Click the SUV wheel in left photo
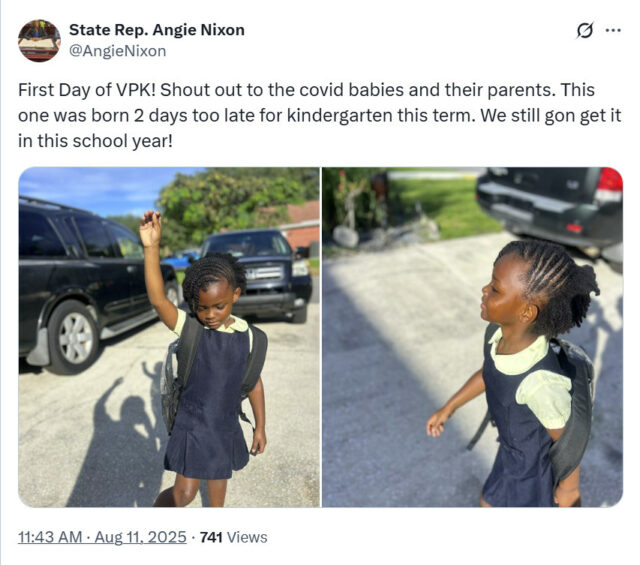640x565 pixels. point(74,337)
